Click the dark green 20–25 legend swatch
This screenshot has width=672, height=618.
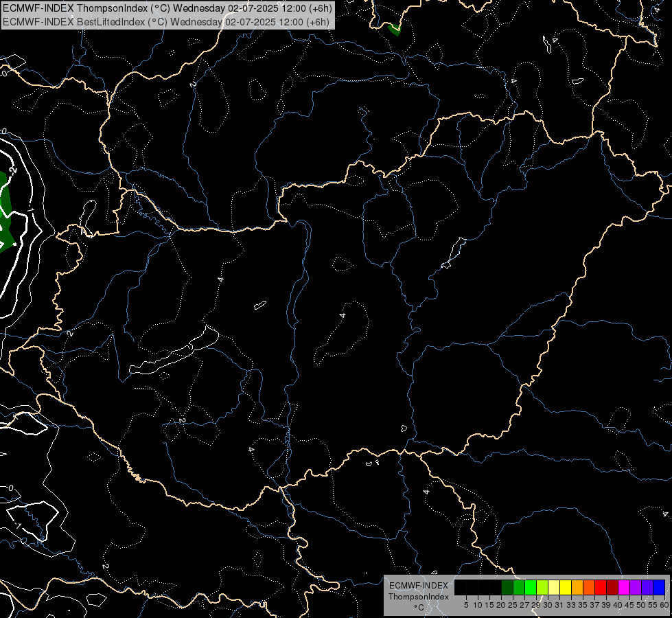click(x=507, y=588)
